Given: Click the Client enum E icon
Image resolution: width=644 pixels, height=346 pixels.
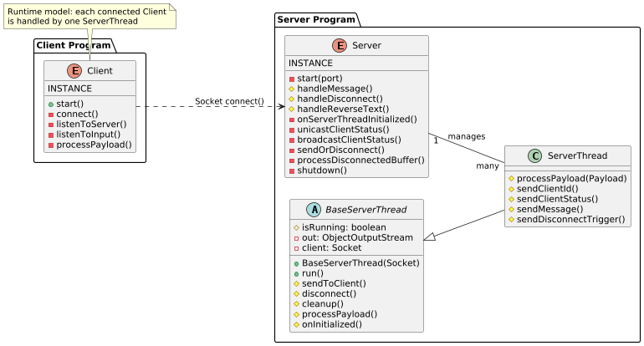Looking at the screenshot, I should coord(74,70).
